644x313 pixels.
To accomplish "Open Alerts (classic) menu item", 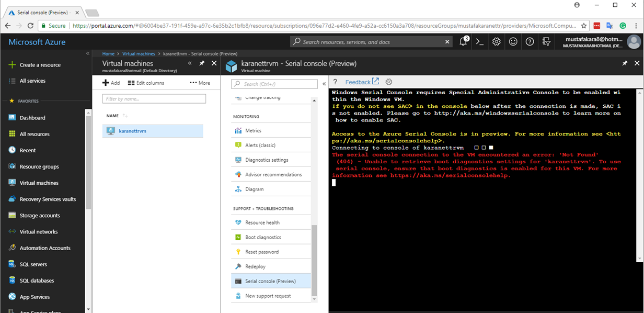I will [271, 145].
